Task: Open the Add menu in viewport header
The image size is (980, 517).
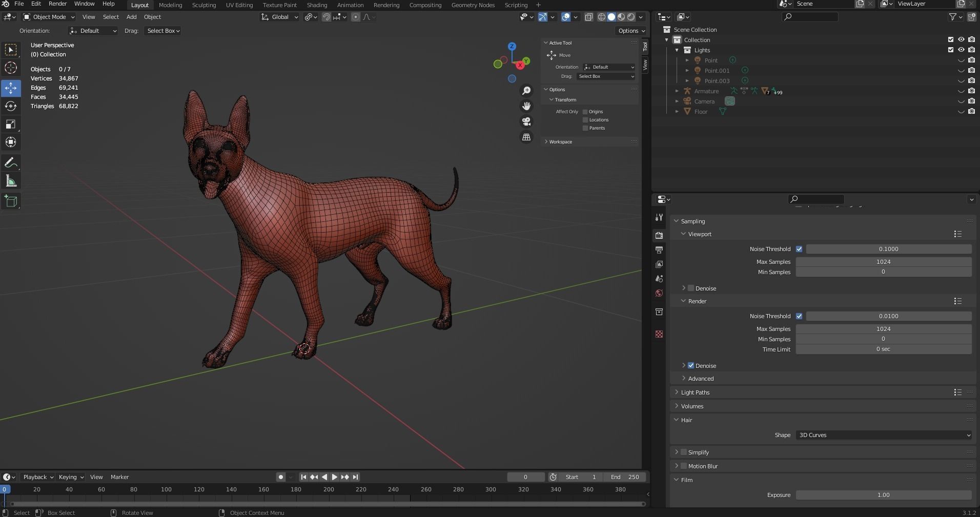Action: (x=131, y=17)
